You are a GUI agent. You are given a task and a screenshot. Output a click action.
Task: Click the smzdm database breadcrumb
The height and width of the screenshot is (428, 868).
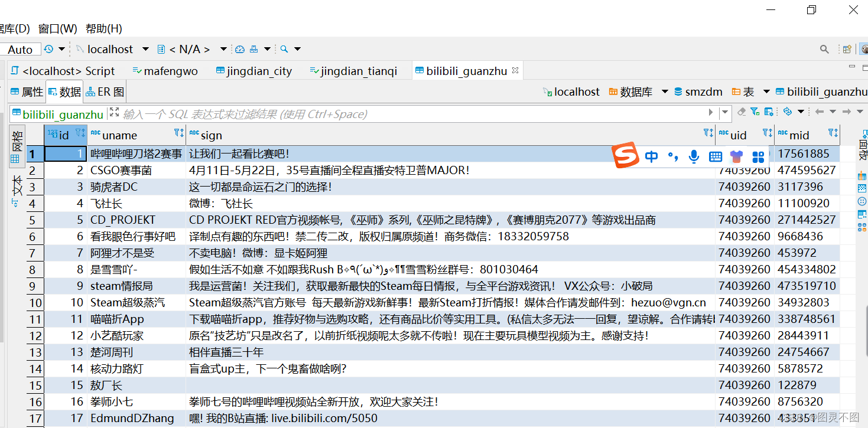(x=698, y=92)
